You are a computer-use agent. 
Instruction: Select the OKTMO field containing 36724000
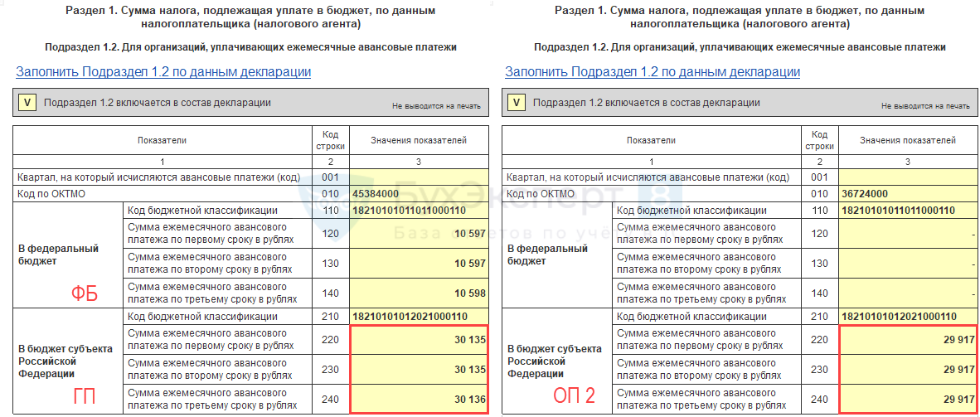[908, 194]
